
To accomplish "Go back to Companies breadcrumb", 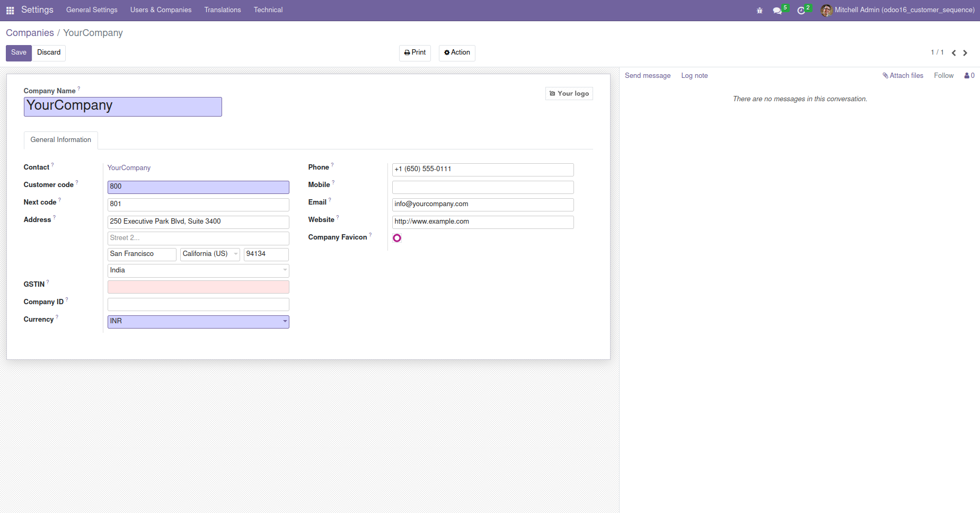I will pyautogui.click(x=30, y=33).
